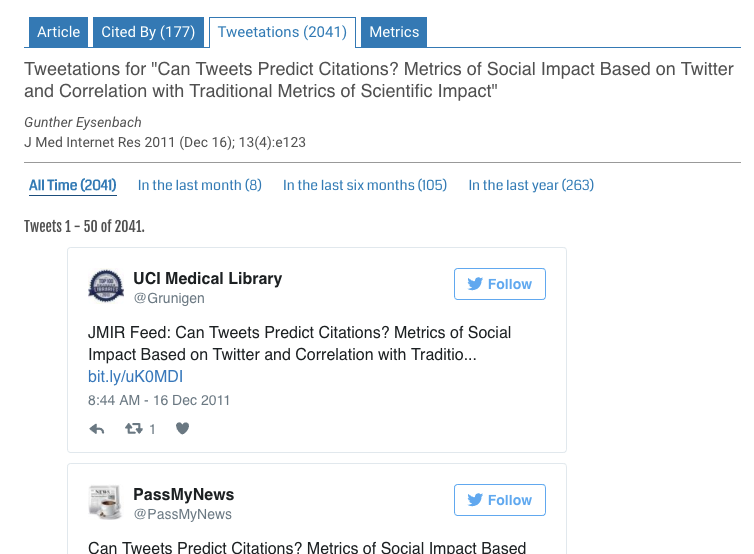Viewport: 754px width, 554px height.
Task: Open the @Grunigen handle
Action: tap(168, 298)
